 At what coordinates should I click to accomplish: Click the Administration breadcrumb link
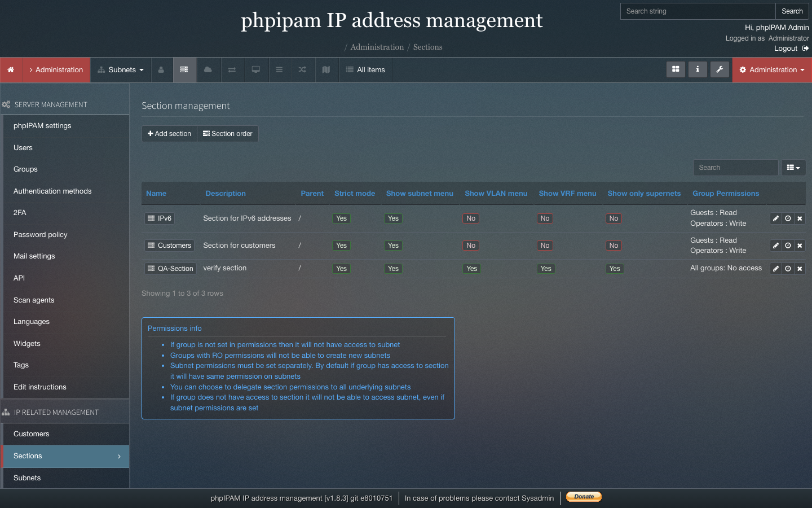click(377, 47)
